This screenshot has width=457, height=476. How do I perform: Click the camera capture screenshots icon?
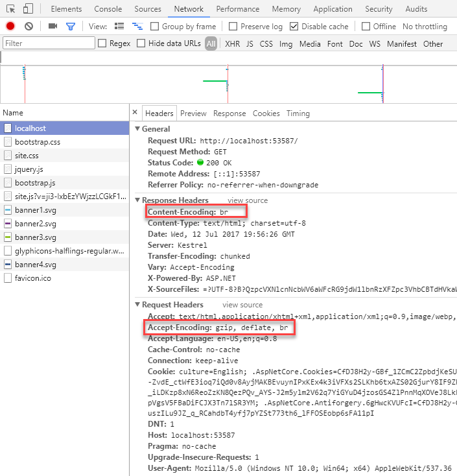pos(53,27)
